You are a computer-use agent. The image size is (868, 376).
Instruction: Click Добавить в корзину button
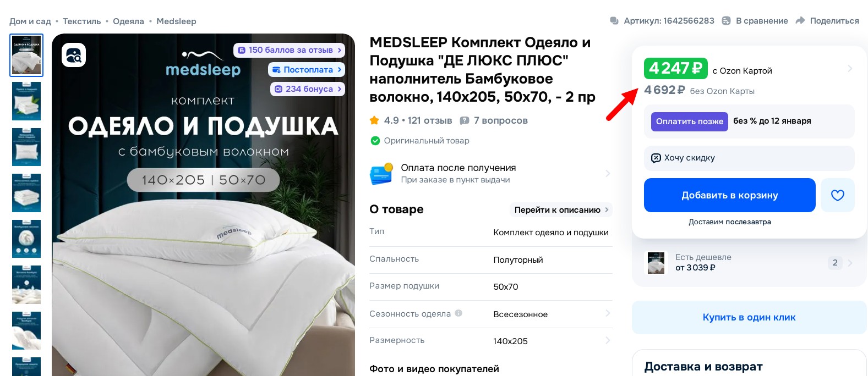[729, 195]
